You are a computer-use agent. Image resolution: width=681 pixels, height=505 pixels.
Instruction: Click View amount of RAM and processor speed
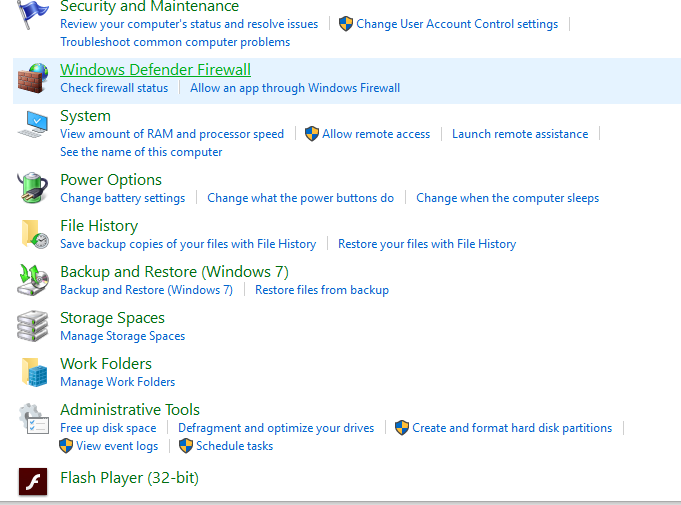pos(172,134)
